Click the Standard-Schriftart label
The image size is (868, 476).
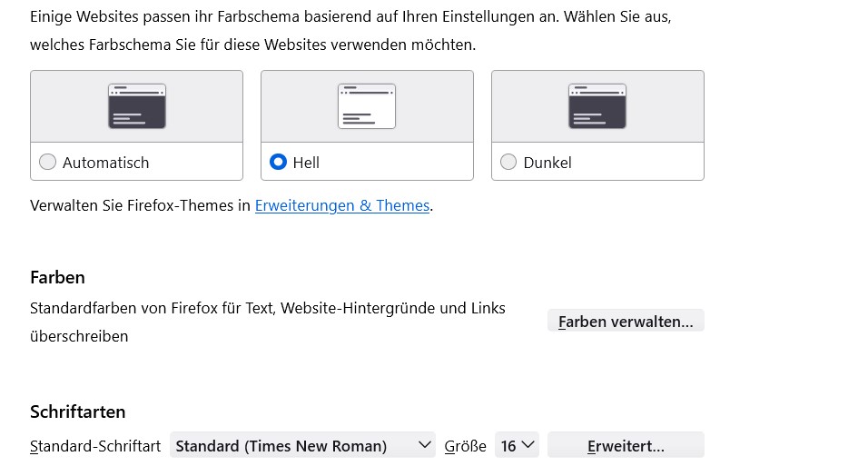tap(95, 446)
